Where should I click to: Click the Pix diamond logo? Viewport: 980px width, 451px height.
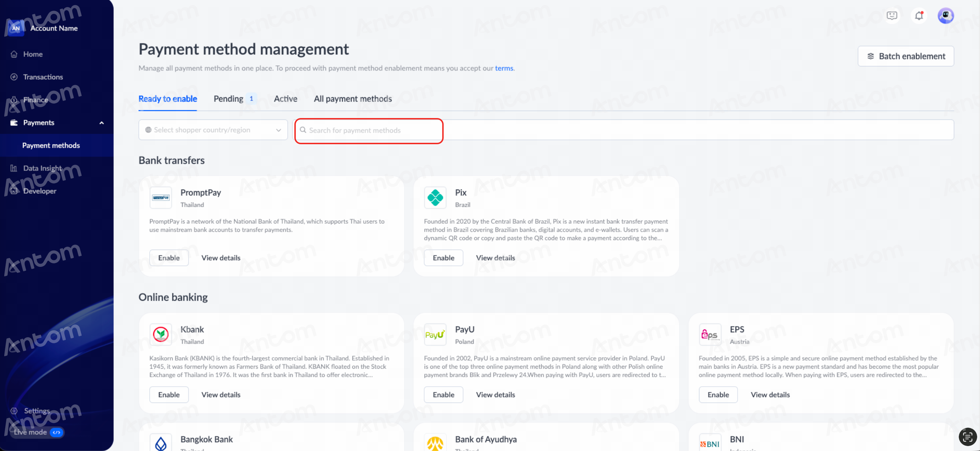point(435,198)
